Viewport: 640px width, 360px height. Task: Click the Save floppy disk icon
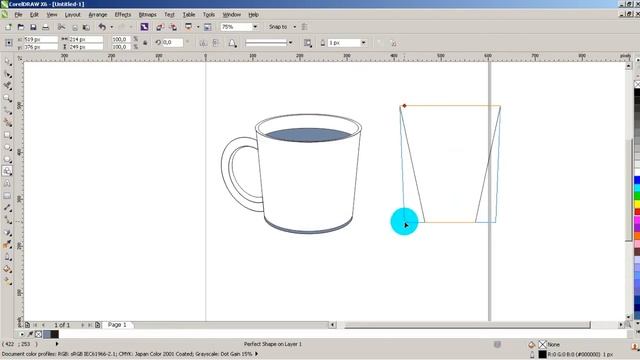pos(33,27)
